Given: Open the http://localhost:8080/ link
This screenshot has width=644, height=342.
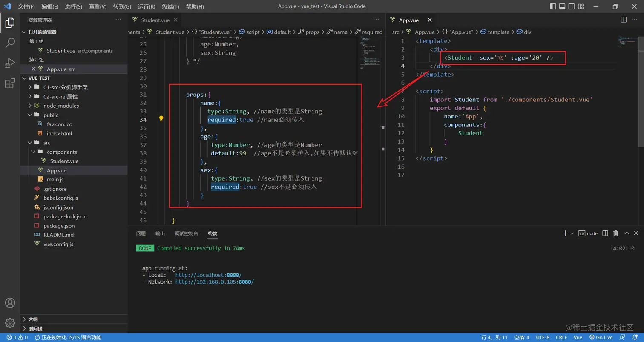Looking at the screenshot, I should tap(208, 275).
